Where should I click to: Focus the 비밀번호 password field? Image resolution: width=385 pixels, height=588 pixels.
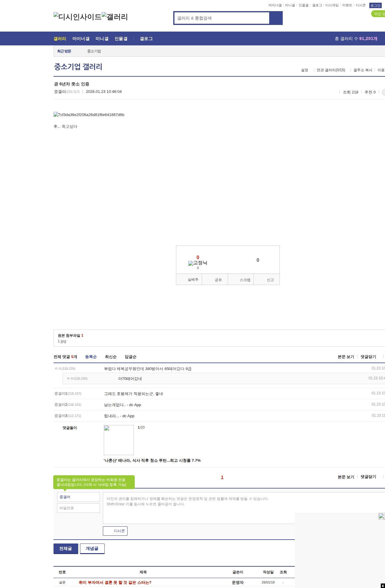click(x=79, y=508)
